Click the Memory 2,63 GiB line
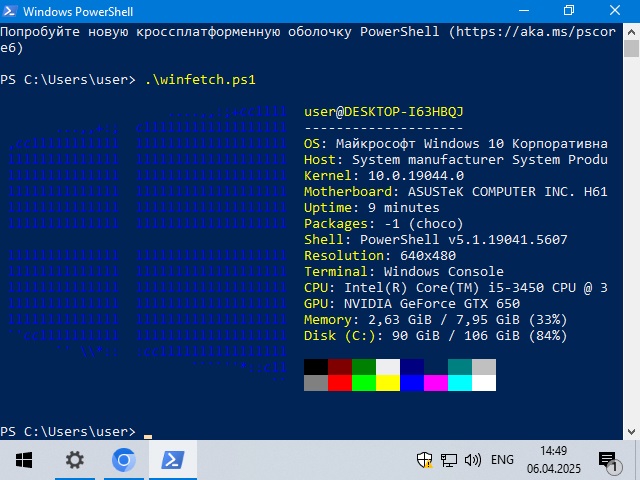Image resolution: width=640 pixels, height=480 pixels. click(x=436, y=320)
